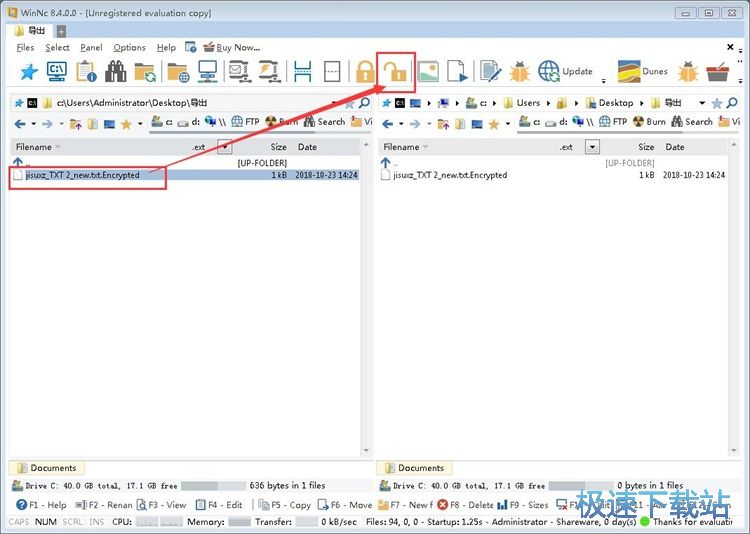
Task: Click the Buy Now menu item
Action: point(232,47)
